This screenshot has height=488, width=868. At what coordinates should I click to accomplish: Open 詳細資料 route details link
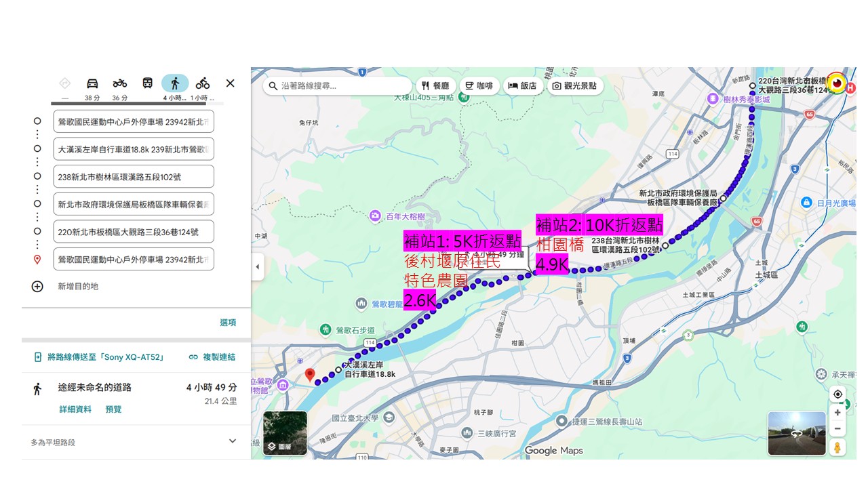75,409
